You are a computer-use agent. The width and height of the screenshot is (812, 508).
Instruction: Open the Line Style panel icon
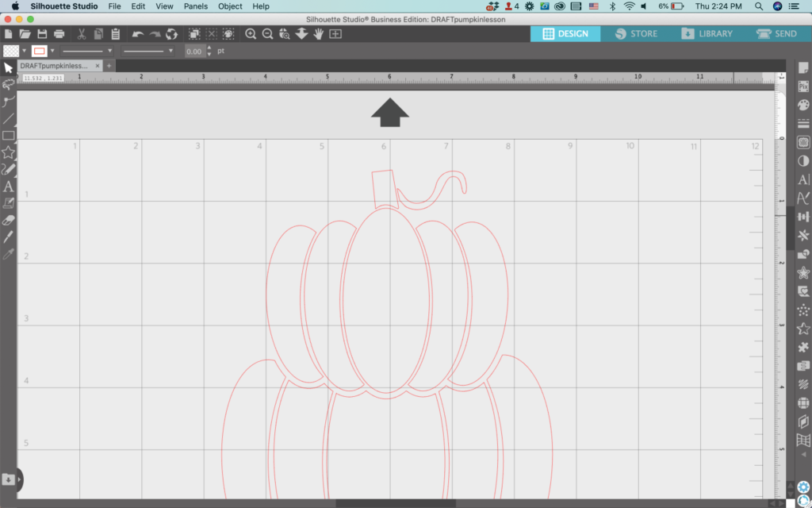click(803, 124)
